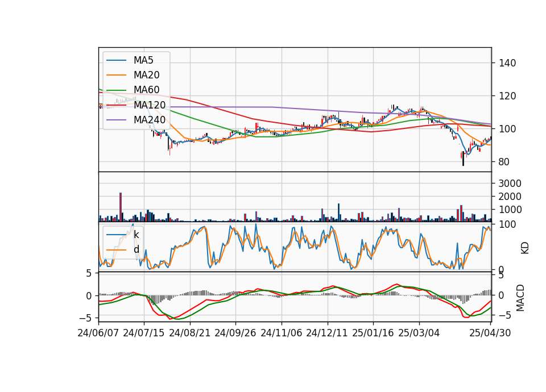The image size is (546, 392).
Task: Click the 120 price axis label
Action: click(x=507, y=96)
